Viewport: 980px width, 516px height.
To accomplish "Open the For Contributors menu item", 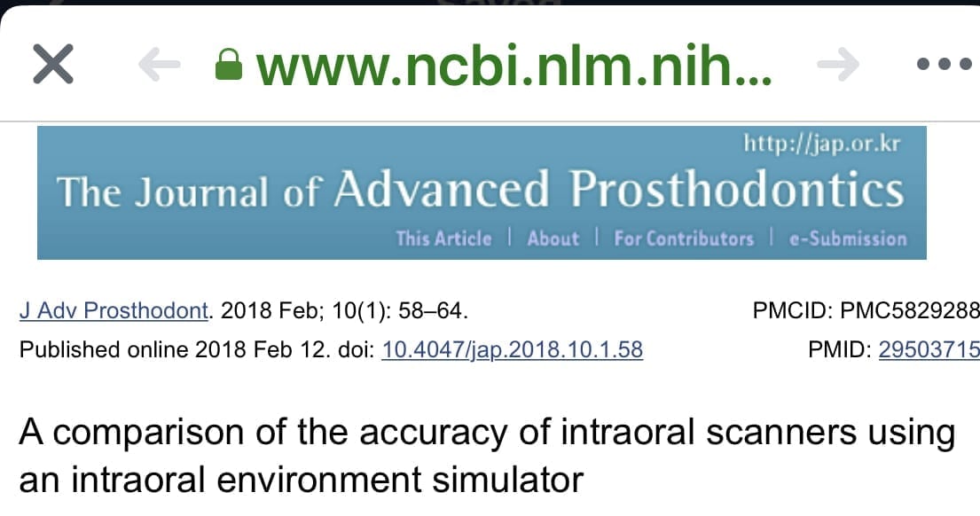I will coord(684,238).
